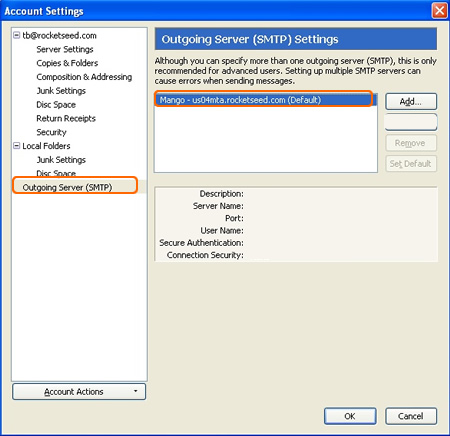Open Junk Settings under Local Folders

click(61, 160)
